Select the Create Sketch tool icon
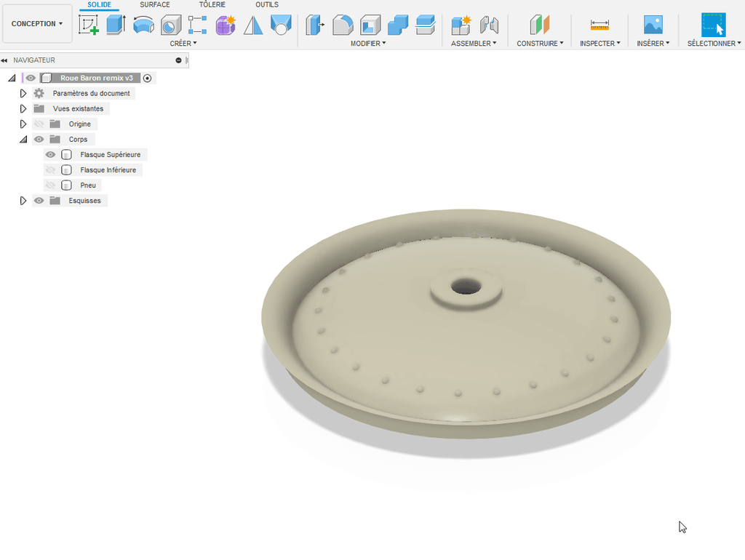Screen dimensions: 745x560 pos(88,25)
